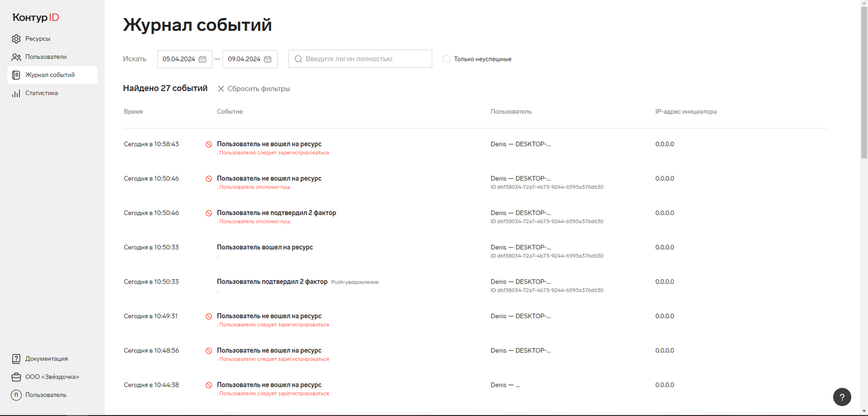
Task: Click failure icon on 'не подтвердил 2 фактор' row
Action: tap(209, 213)
